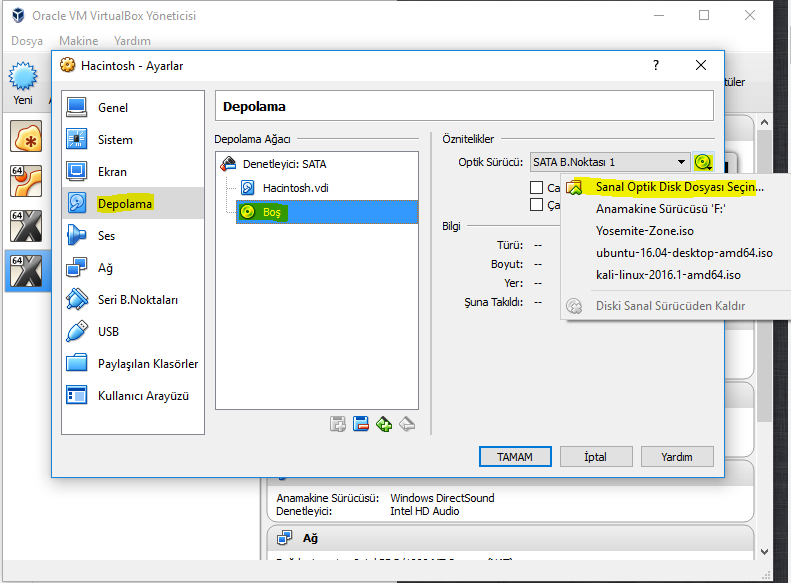Select Denetleyici: SATA in storage tree
791x583 pixels.
click(285, 164)
